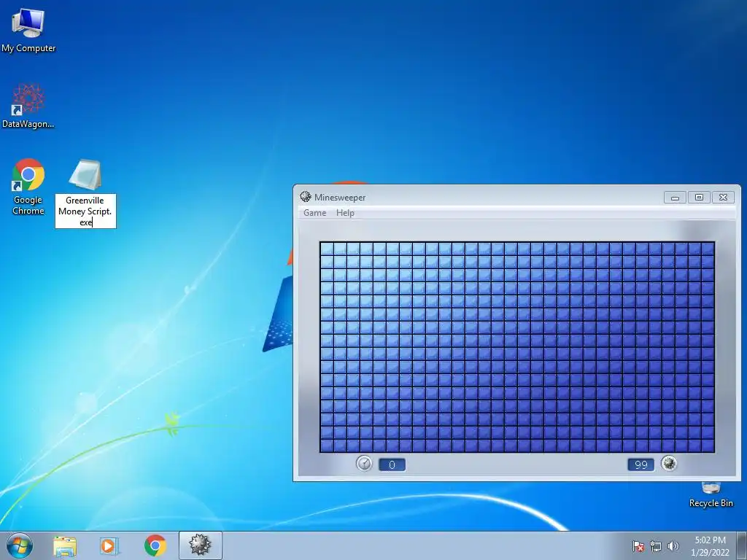Click the Minesweeper timer clock icon
The width and height of the screenshot is (747, 560).
[365, 463]
